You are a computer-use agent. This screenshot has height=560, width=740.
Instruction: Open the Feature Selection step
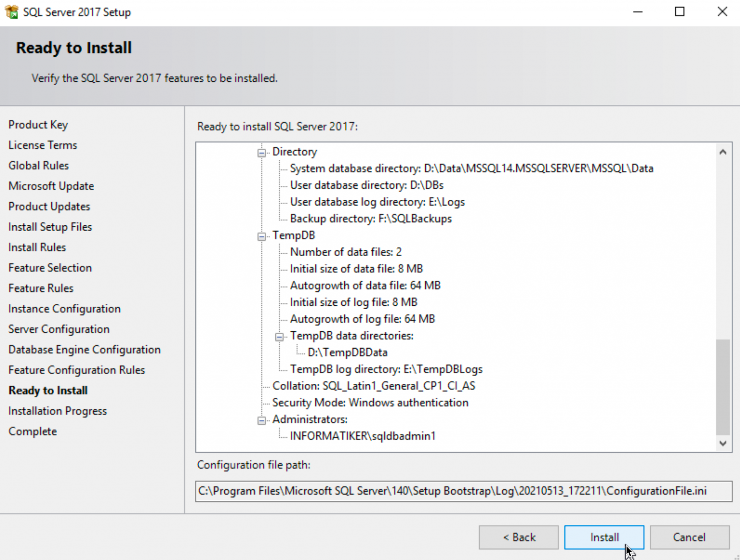click(x=50, y=267)
